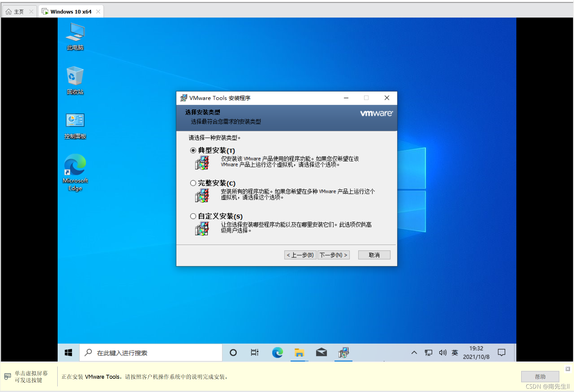Switch input language via 英 indicator
Screen dimensions: 574x392
point(455,353)
